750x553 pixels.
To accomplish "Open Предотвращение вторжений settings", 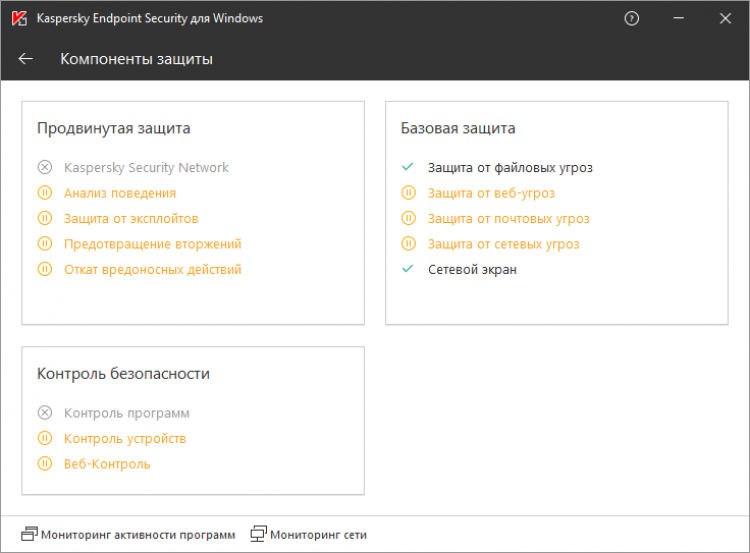I will [x=152, y=244].
